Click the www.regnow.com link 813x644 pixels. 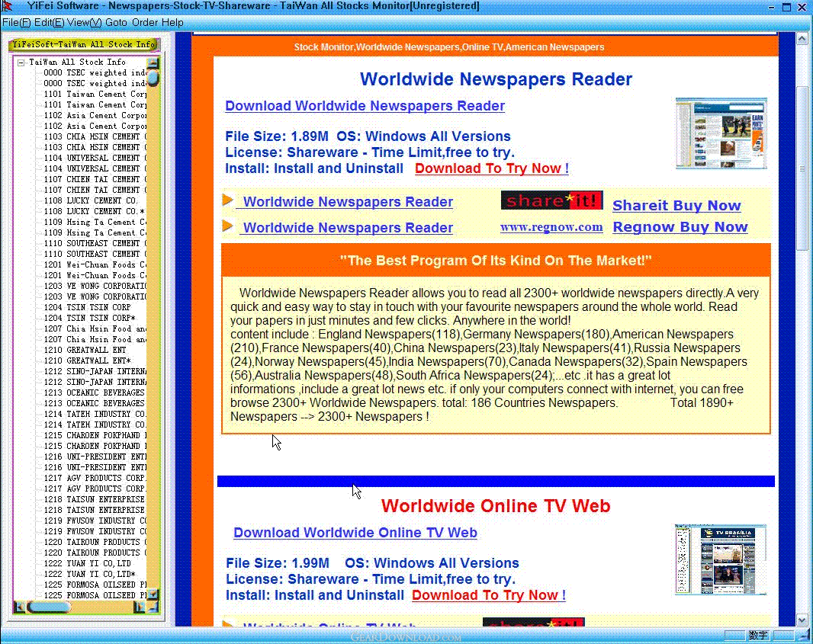551,227
